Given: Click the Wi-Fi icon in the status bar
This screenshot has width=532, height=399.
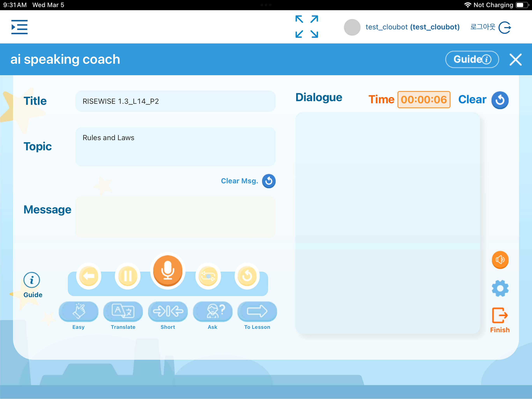Looking at the screenshot, I should click(467, 5).
